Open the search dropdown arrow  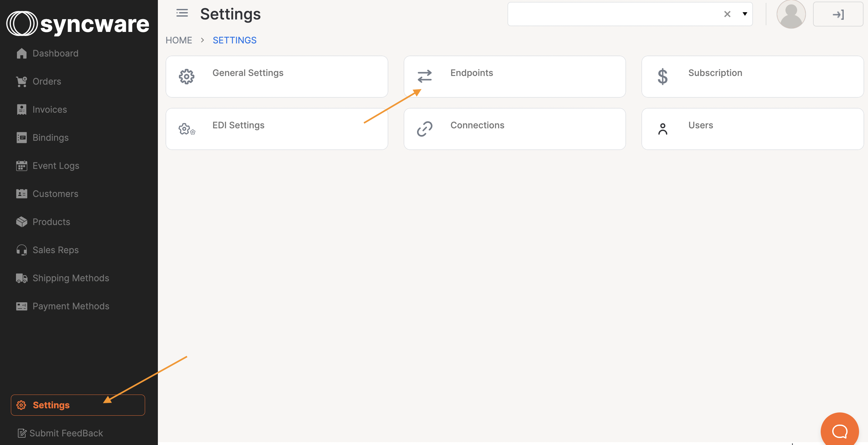tap(744, 14)
